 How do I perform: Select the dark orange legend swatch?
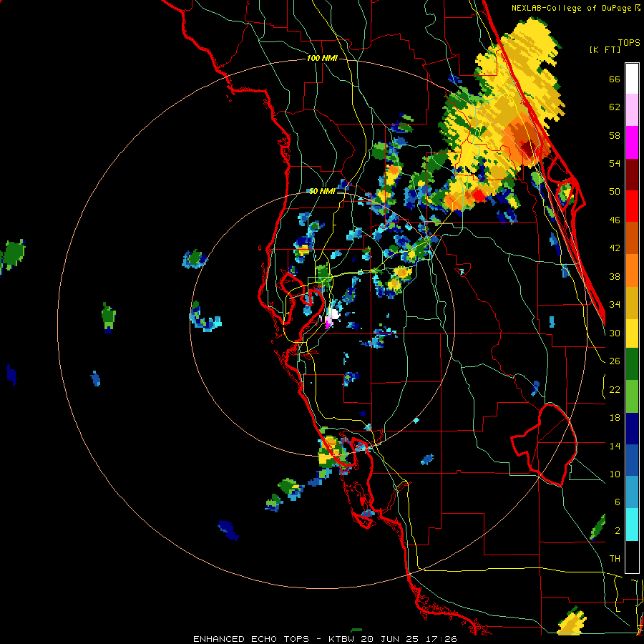point(632,238)
